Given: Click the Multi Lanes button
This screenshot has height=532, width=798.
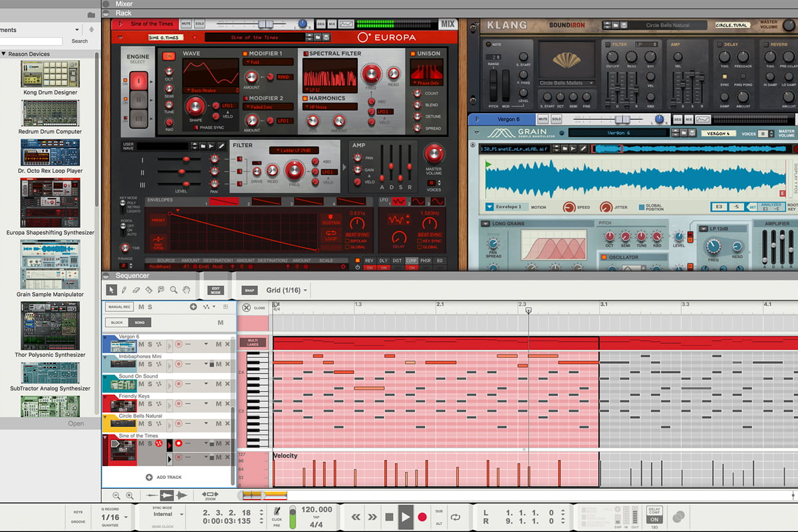Looking at the screenshot, I should (x=253, y=342).
